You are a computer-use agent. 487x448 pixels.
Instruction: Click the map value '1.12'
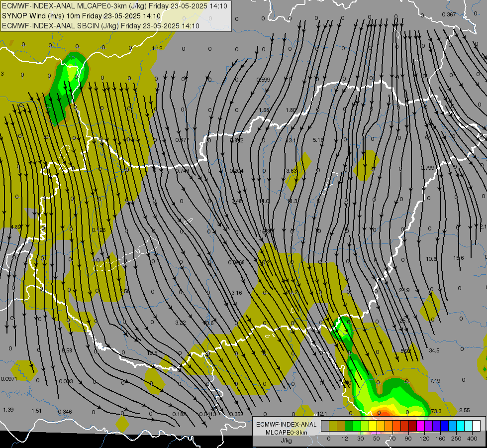pyautogui.click(x=157, y=48)
